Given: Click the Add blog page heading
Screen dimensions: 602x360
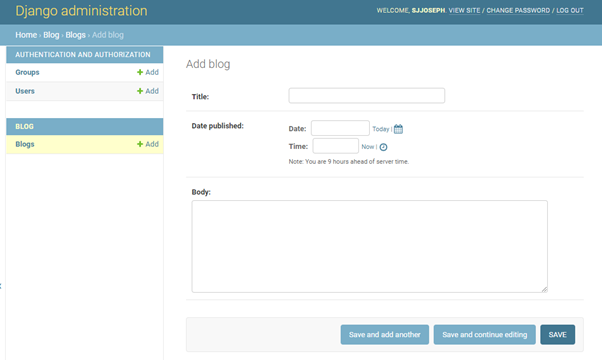Looking at the screenshot, I should tap(208, 64).
